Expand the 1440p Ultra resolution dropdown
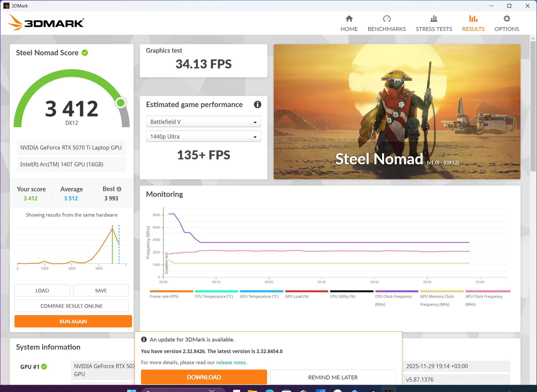Image resolution: width=537 pixels, height=392 pixels. (x=204, y=136)
